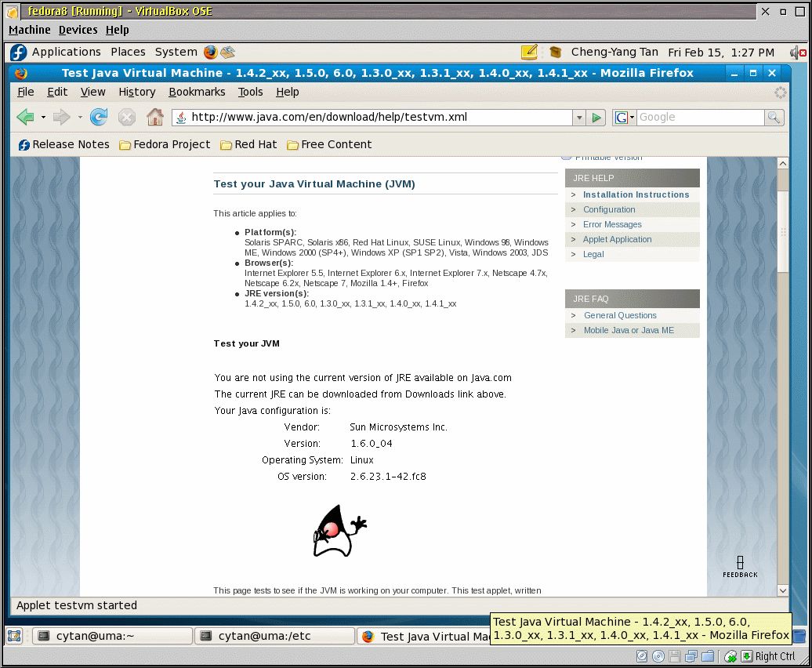
Task: Click the Show Desktop button in taskbar
Action: pos(14,636)
